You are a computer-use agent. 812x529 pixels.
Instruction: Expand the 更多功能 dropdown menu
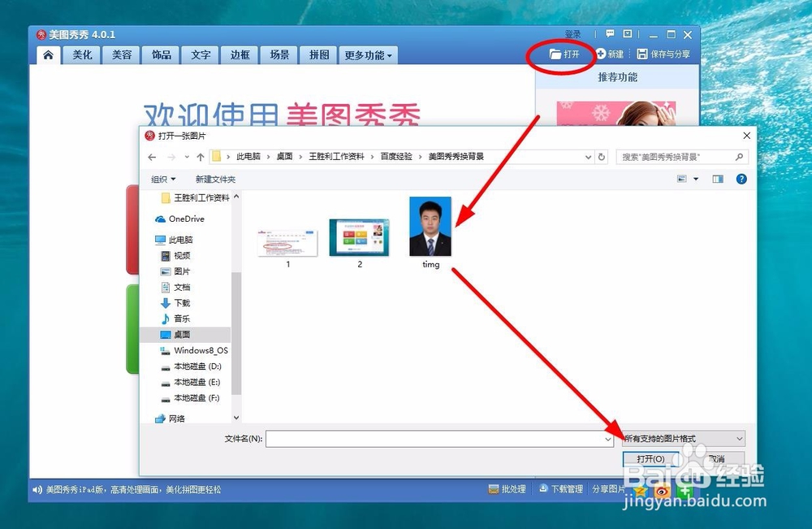coord(368,55)
